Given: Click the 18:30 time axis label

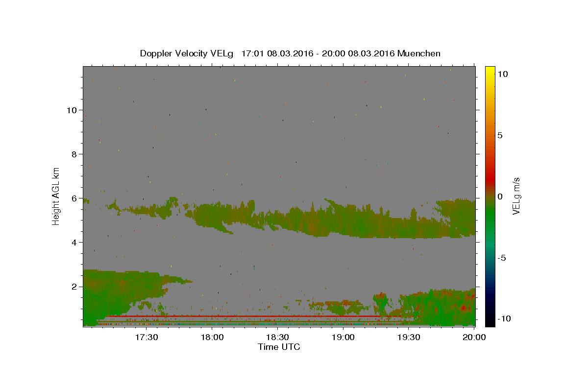Looking at the screenshot, I should 277,337.
